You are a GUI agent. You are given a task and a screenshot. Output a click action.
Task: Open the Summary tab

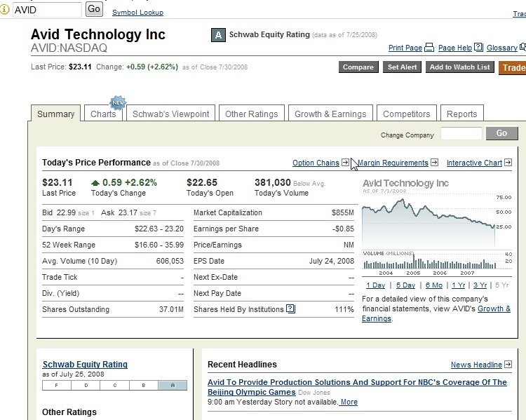[x=55, y=114]
